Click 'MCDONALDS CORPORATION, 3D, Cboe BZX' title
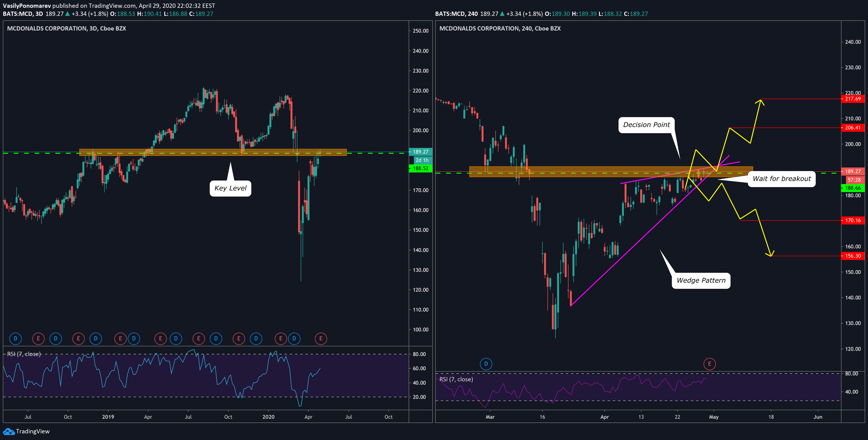 (66, 29)
